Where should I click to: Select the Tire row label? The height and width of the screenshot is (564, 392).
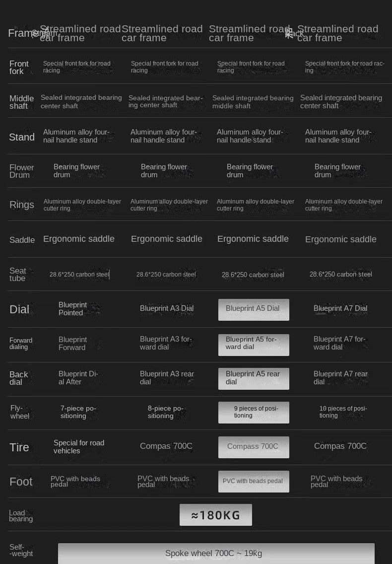pyautogui.click(x=19, y=447)
